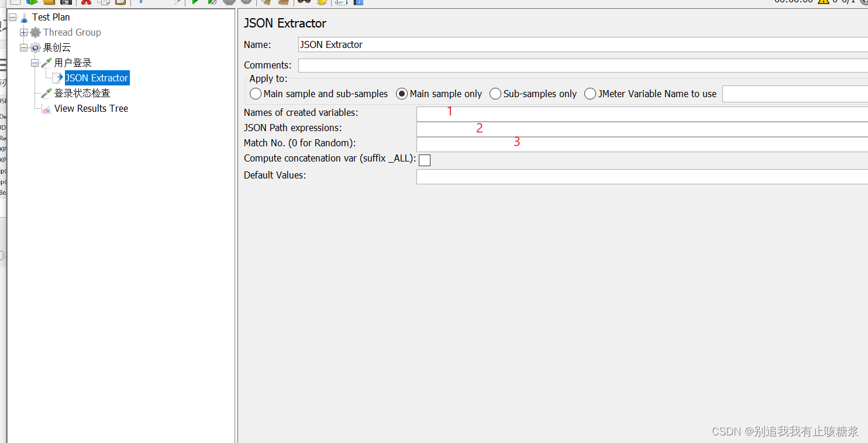Screen dimensions: 868x443
Task: Click the 'Apply to:' group label
Action: pyautogui.click(x=268, y=79)
